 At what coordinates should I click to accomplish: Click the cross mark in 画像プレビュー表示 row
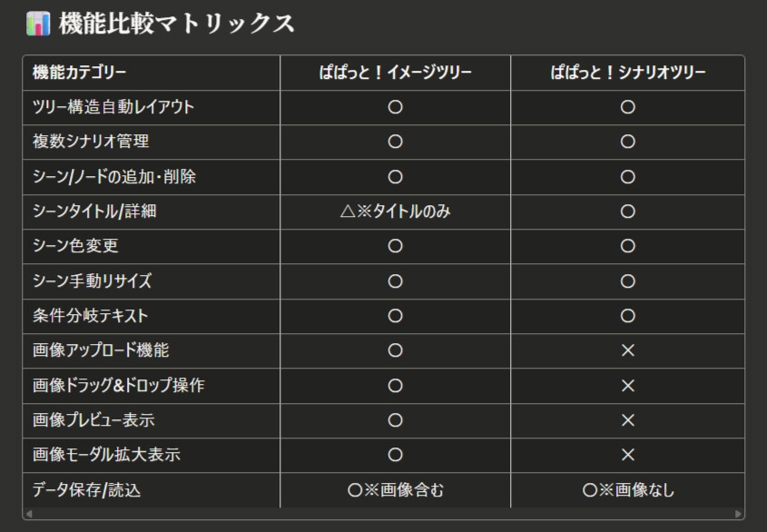pyautogui.click(x=627, y=420)
